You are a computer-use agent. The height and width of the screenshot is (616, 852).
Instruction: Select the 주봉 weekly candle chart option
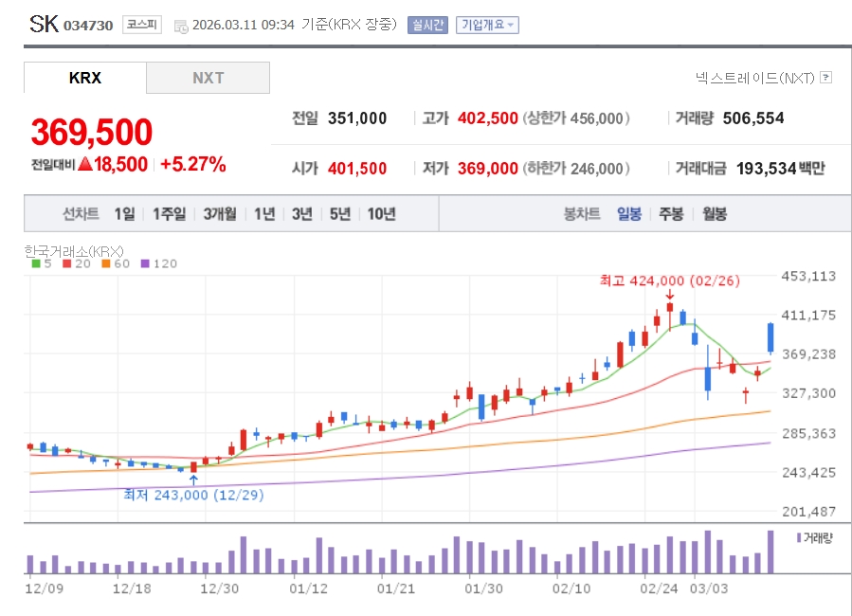671,214
